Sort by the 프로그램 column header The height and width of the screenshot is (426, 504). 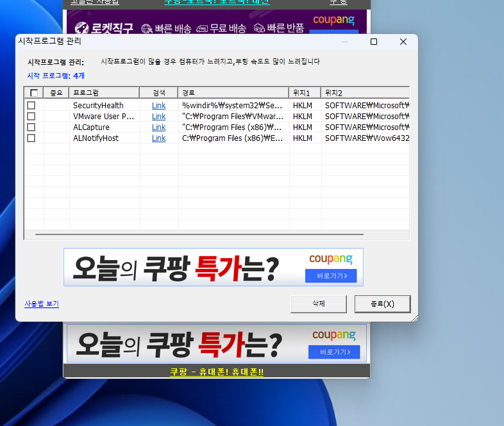[105, 93]
